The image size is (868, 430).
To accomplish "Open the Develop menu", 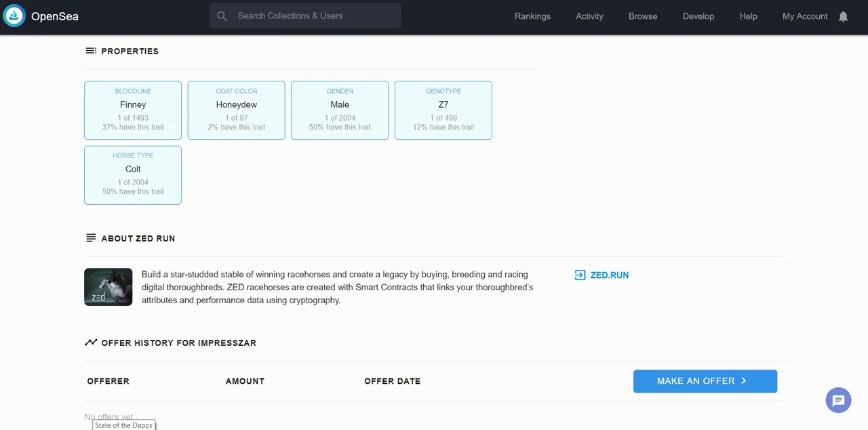I will (x=698, y=16).
